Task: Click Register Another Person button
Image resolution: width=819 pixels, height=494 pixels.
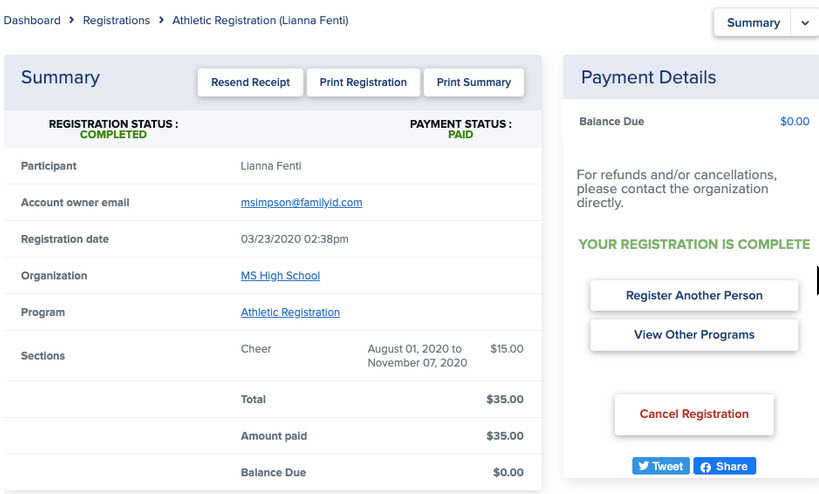Action: pyautogui.click(x=694, y=296)
